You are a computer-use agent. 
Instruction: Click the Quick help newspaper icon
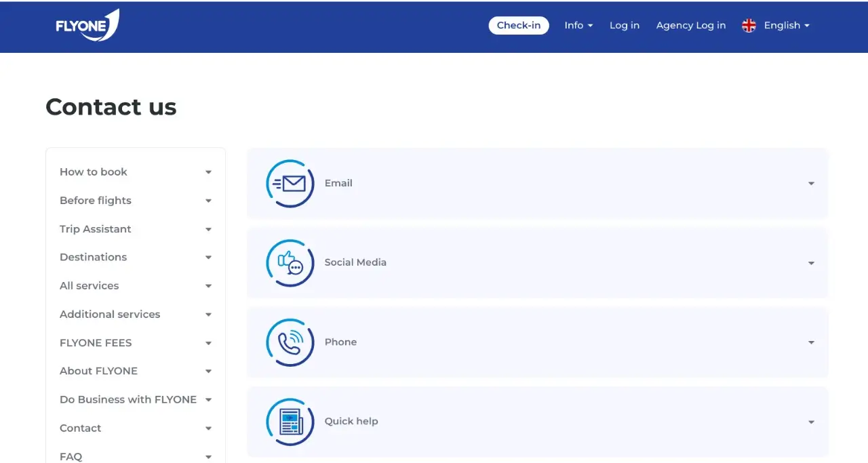click(290, 422)
